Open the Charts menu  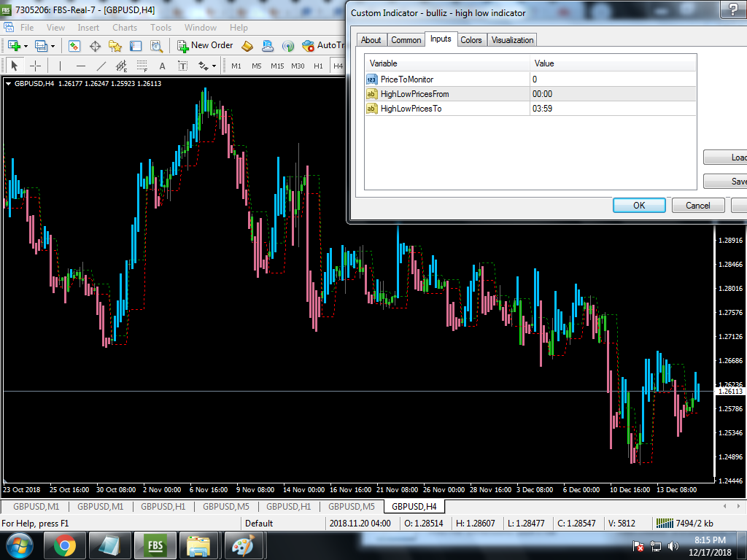[x=125, y=28]
